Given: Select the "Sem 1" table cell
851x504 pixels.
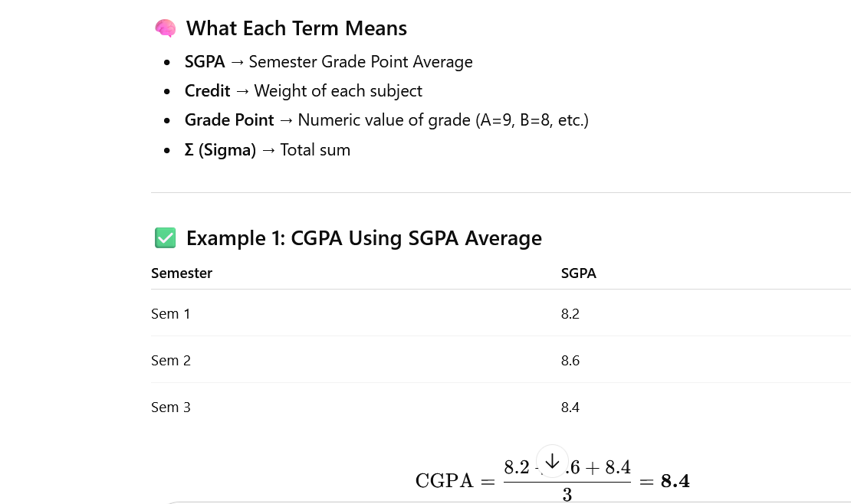Looking at the screenshot, I should tap(171, 313).
